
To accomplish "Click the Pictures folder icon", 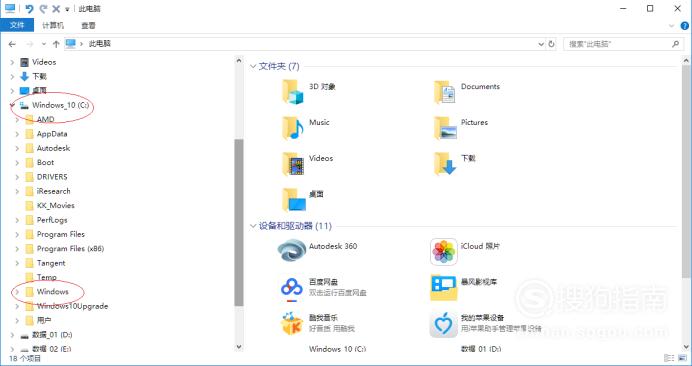I will tap(444, 128).
